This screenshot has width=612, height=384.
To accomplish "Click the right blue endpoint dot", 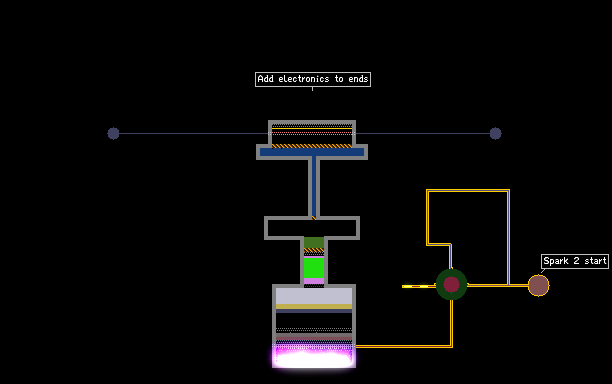I will pyautogui.click(x=495, y=133).
